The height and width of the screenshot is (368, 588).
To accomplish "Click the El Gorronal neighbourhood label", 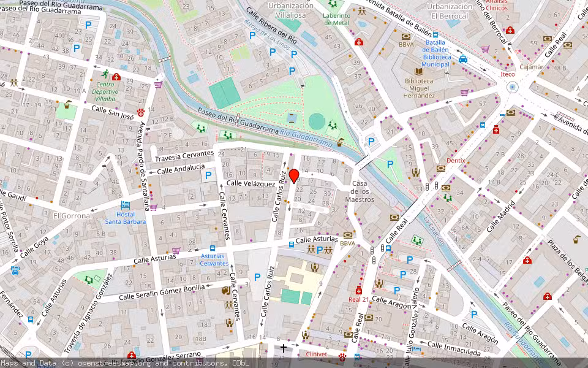I will coord(72,215).
